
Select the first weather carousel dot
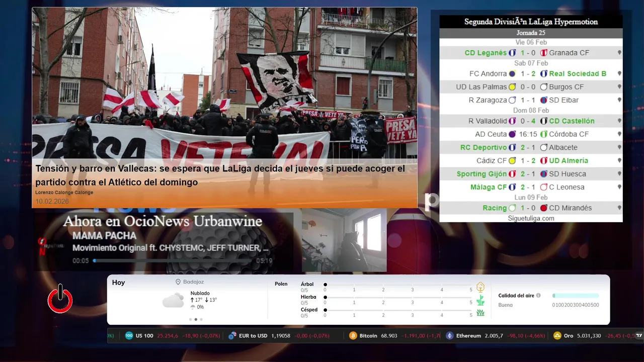[x=190, y=319]
